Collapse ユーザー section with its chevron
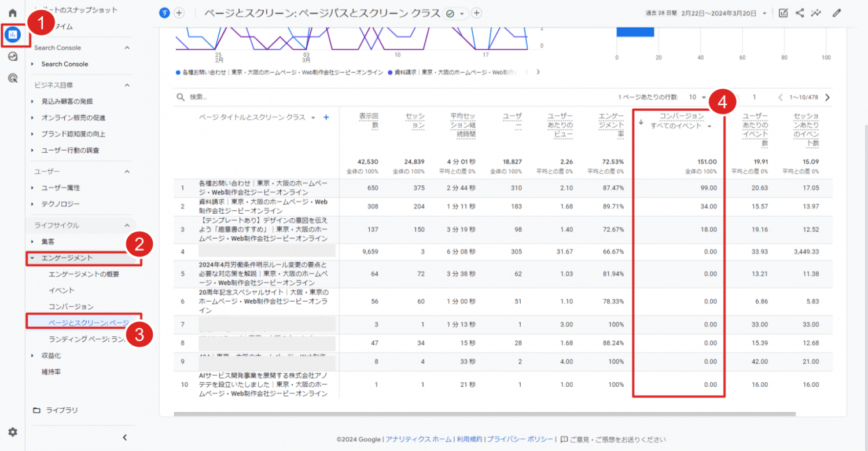 127,171
